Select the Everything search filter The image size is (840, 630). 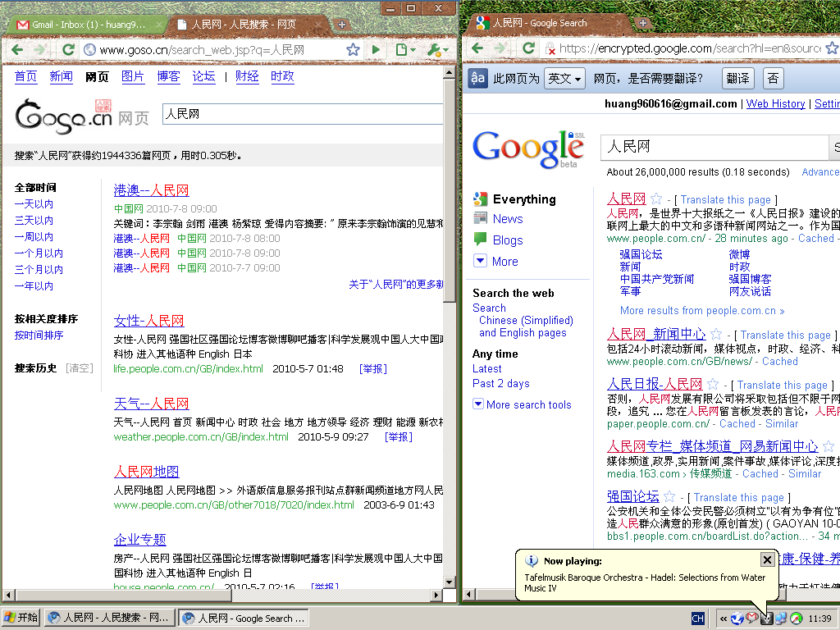pyautogui.click(x=524, y=199)
